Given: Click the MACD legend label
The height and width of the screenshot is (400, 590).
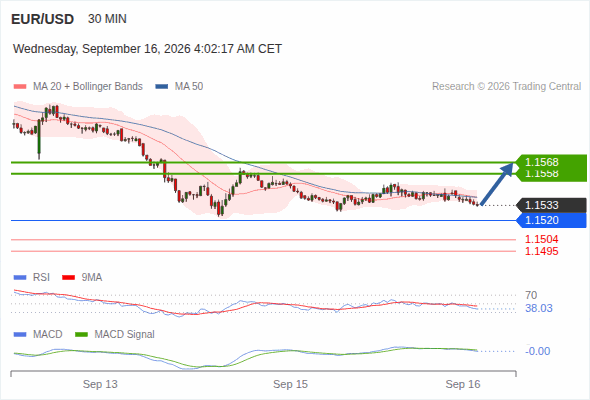Looking at the screenshot, I should tap(48, 335).
